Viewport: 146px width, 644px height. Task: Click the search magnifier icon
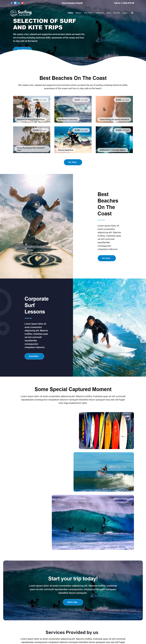tap(132, 13)
